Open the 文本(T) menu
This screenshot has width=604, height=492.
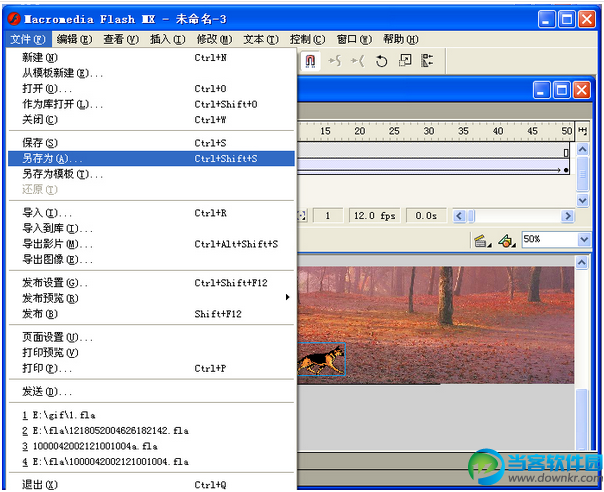point(261,39)
